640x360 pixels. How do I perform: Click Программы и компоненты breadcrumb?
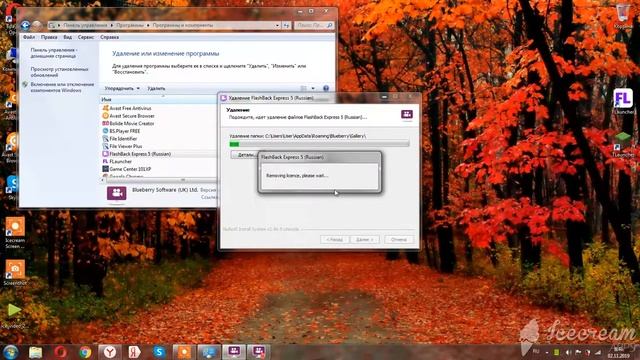(182, 25)
